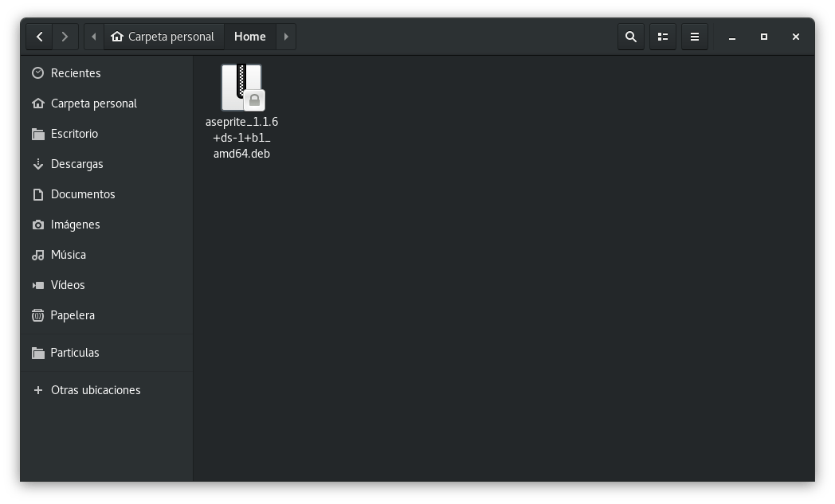Screen dimensions: 835x504
Task: Open Papelera in the sidebar
Action: pos(107,315)
